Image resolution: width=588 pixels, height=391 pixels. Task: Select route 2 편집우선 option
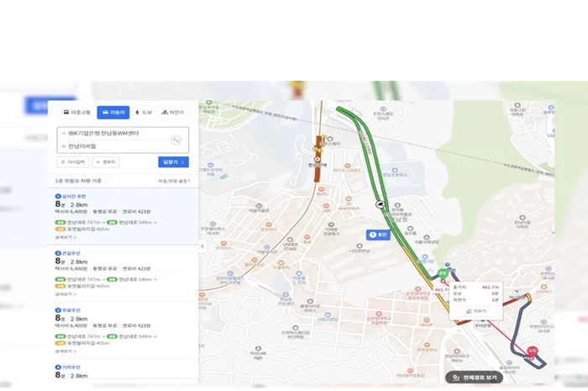(x=123, y=273)
